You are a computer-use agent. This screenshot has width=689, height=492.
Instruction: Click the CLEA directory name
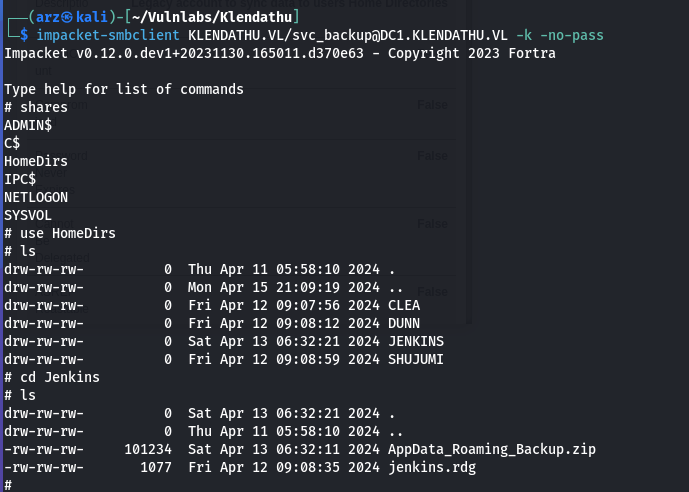(404, 305)
